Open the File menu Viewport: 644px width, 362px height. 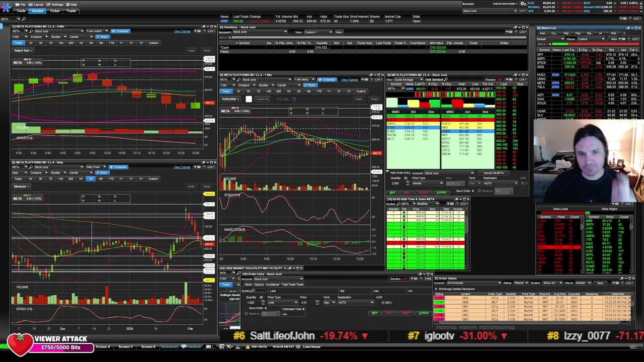point(21,5)
